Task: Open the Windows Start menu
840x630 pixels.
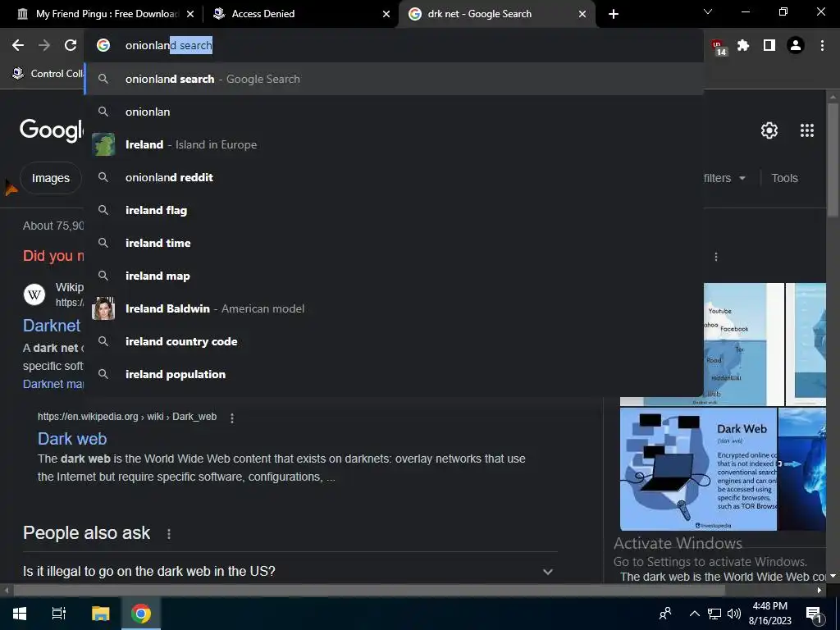Action: pyautogui.click(x=20, y=614)
